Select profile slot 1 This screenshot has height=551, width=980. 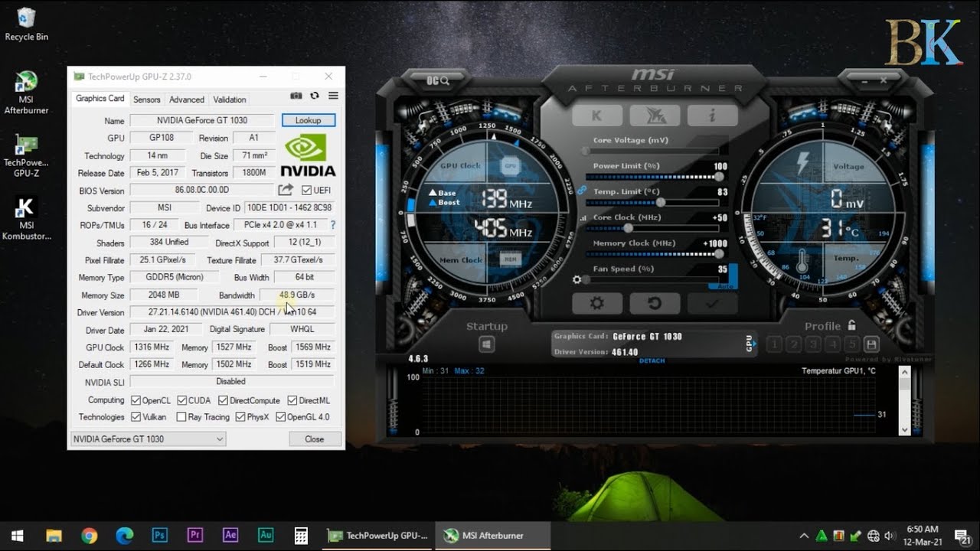[x=774, y=344]
